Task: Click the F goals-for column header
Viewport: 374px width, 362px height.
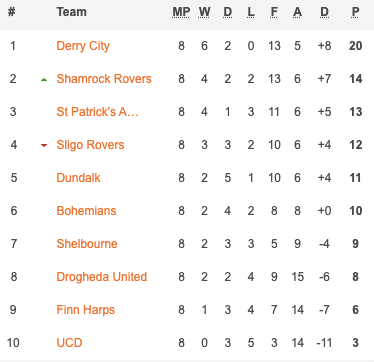Action: pyautogui.click(x=274, y=12)
